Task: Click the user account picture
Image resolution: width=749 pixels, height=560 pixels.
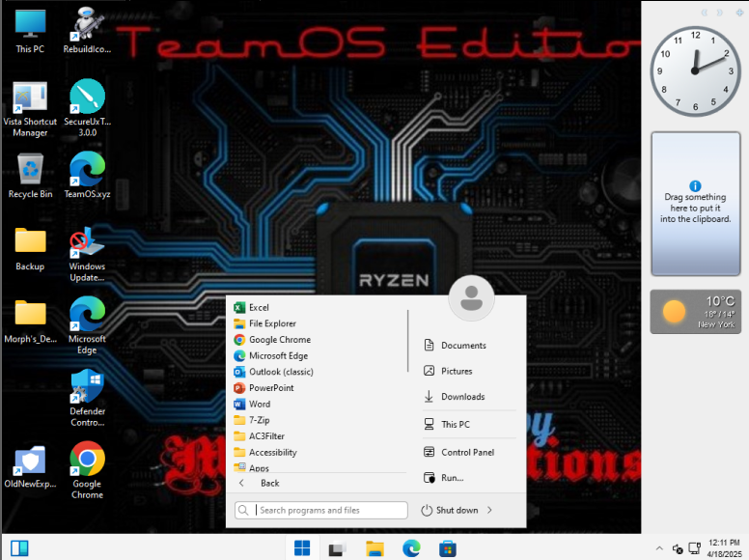Action: (471, 297)
